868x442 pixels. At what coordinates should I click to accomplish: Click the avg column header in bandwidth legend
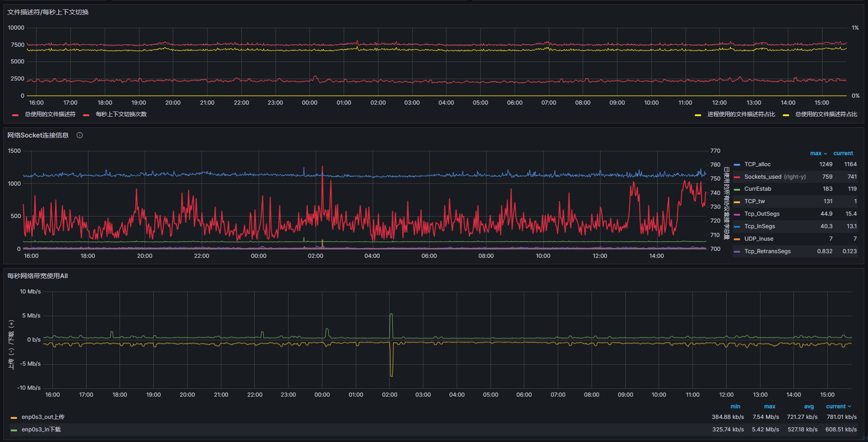point(809,406)
